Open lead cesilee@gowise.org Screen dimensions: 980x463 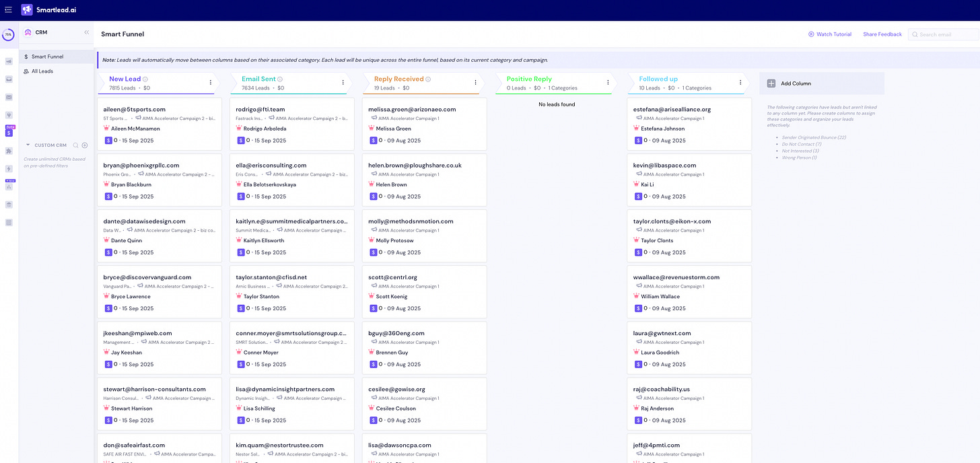coord(424,403)
